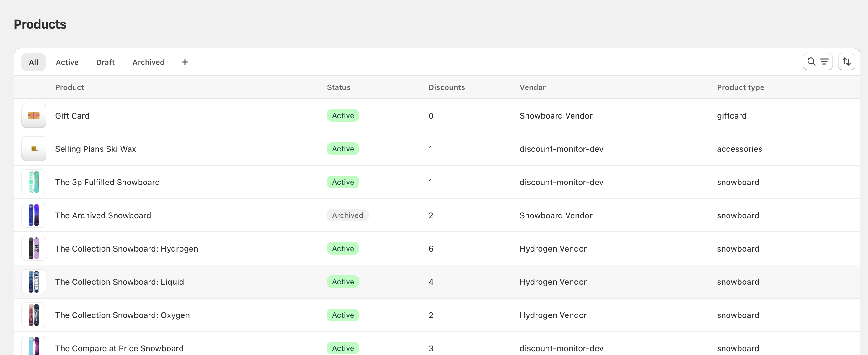Image resolution: width=868 pixels, height=355 pixels.
Task: Open the search and filter button
Action: [818, 62]
